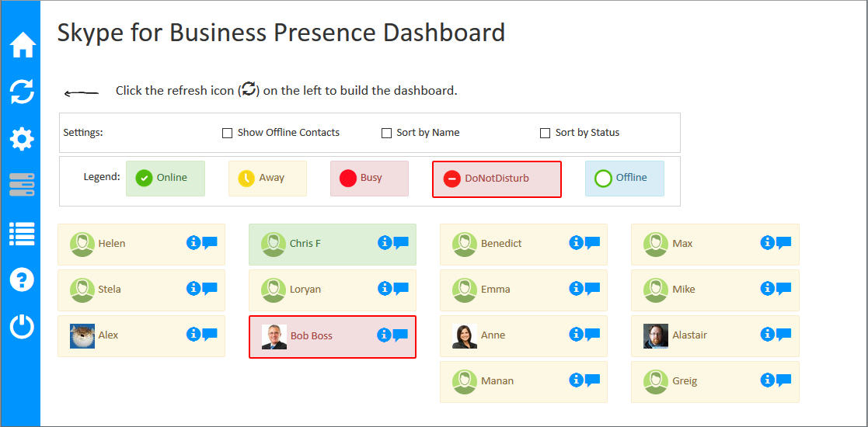
Task: Click Alex's pufferfish avatar
Action: click(x=82, y=335)
